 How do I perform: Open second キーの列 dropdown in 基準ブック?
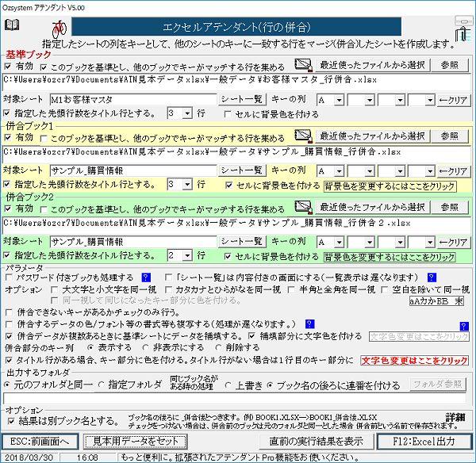pyautogui.click(x=370, y=100)
